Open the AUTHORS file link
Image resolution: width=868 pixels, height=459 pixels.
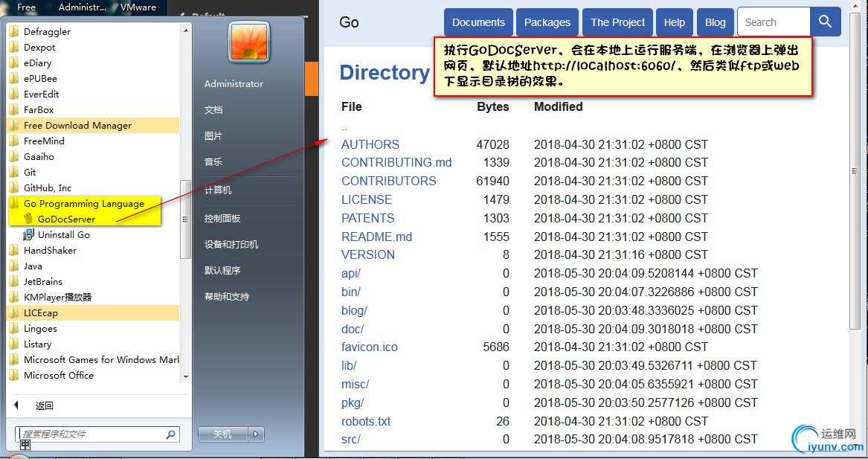coord(370,144)
